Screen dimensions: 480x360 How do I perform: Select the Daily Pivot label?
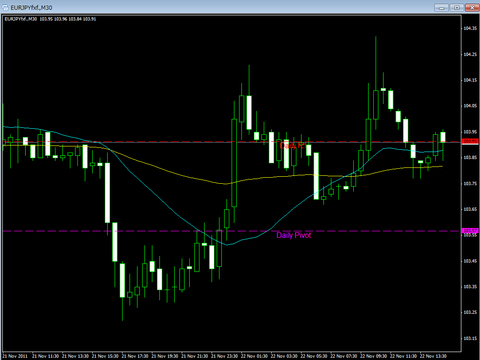pyautogui.click(x=294, y=235)
